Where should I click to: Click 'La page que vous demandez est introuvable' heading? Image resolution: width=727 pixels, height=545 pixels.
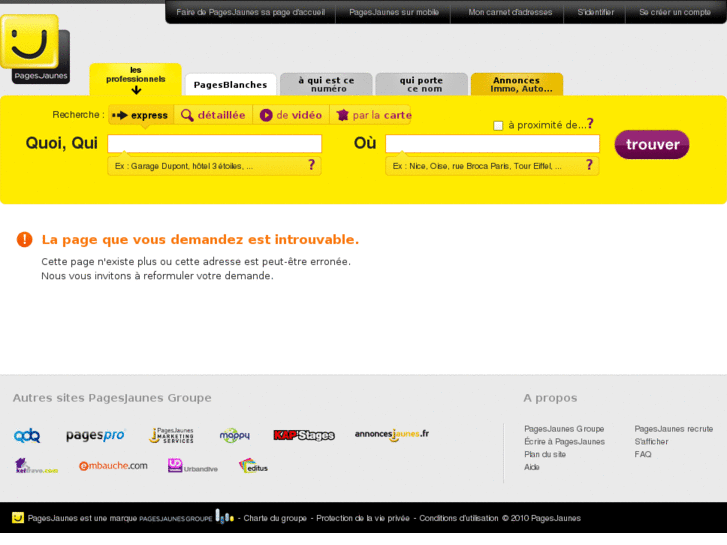pos(200,239)
